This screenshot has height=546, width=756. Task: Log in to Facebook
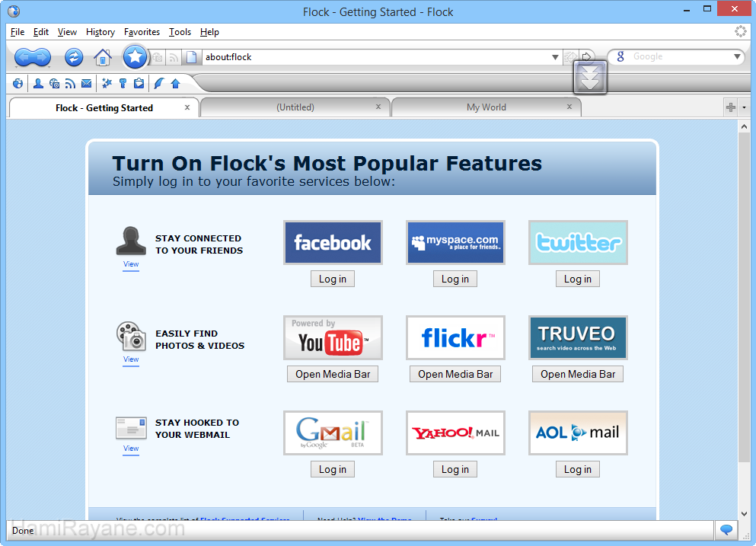(333, 279)
